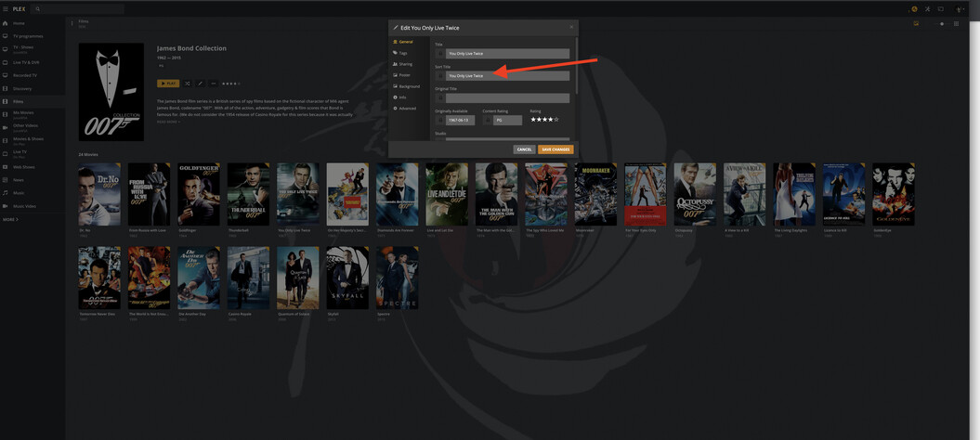Viewport: 980px width, 440px height.
Task: Toggle the lock on Content Rating field
Action: 488,120
